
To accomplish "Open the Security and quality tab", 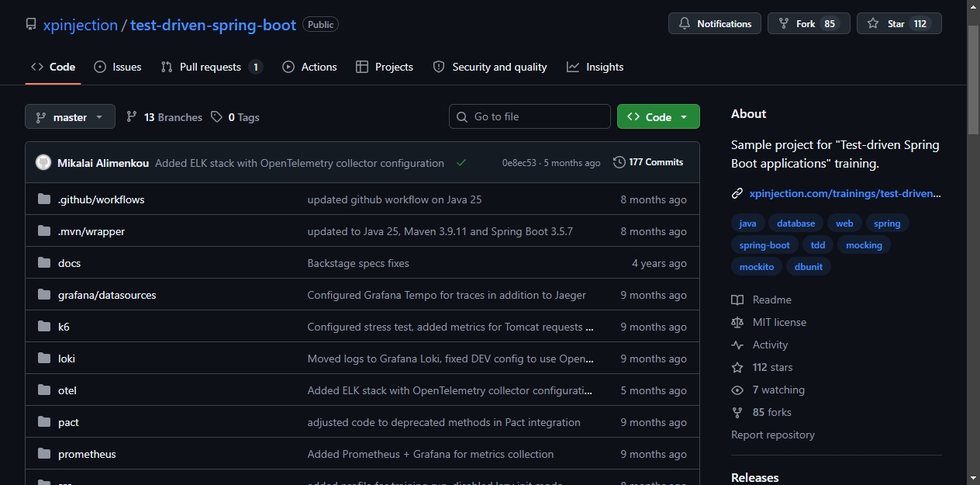I will pyautogui.click(x=490, y=68).
